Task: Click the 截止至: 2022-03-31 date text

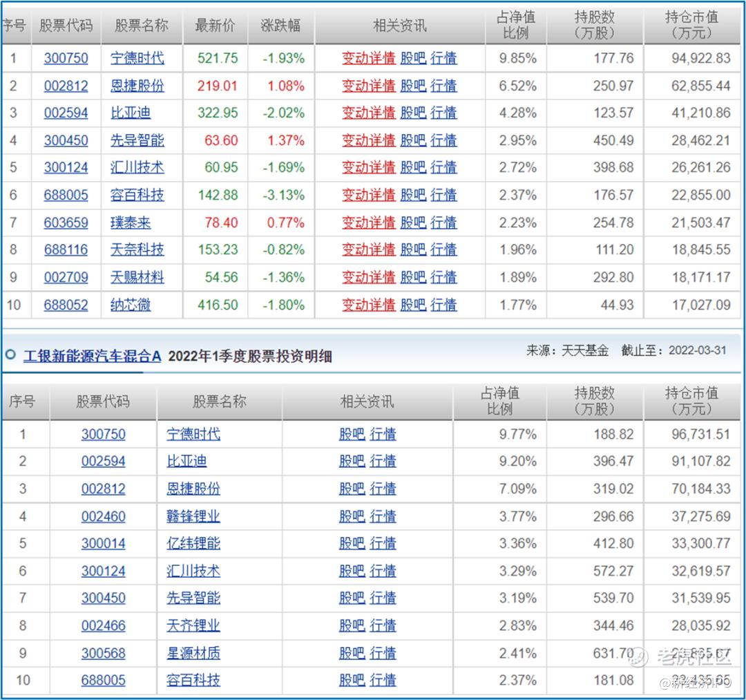Action: 673,351
